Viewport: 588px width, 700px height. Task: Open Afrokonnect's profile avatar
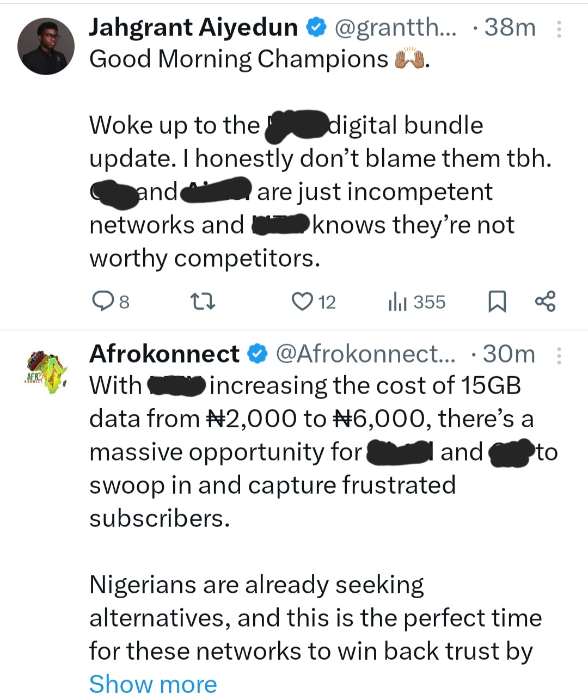tap(46, 371)
